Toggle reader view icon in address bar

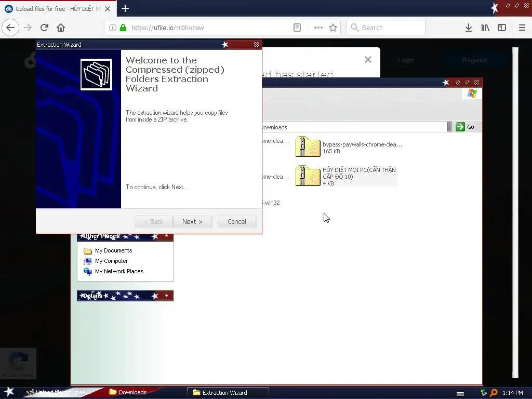click(x=297, y=28)
